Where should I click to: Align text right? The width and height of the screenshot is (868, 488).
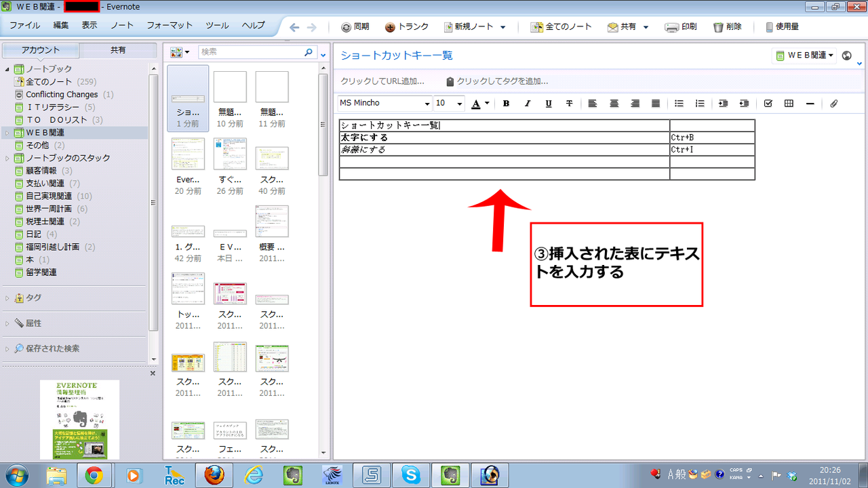click(x=635, y=104)
